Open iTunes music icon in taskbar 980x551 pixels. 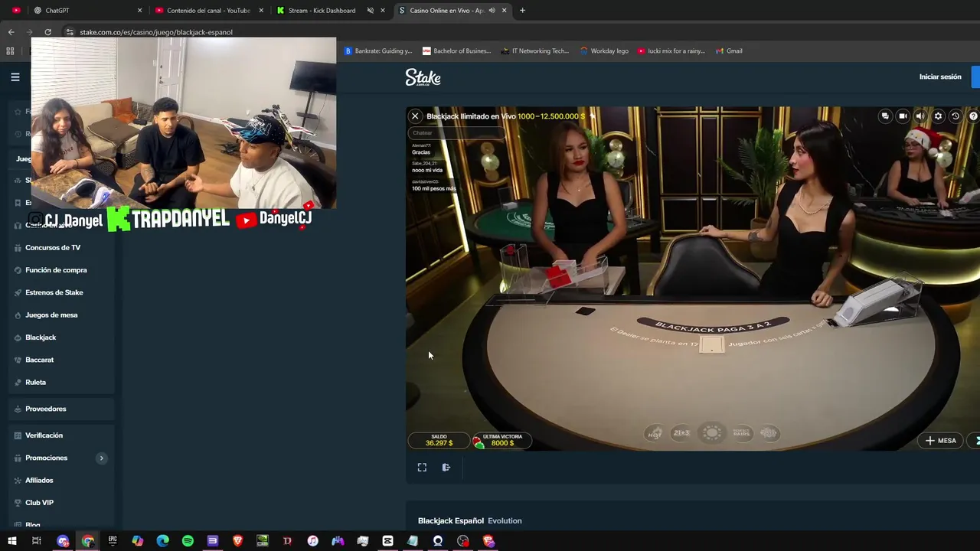(312, 541)
